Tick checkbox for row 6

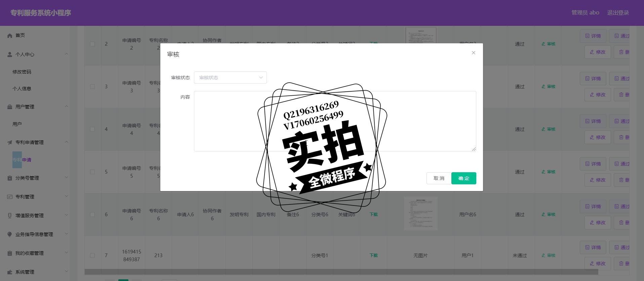[x=92, y=215]
